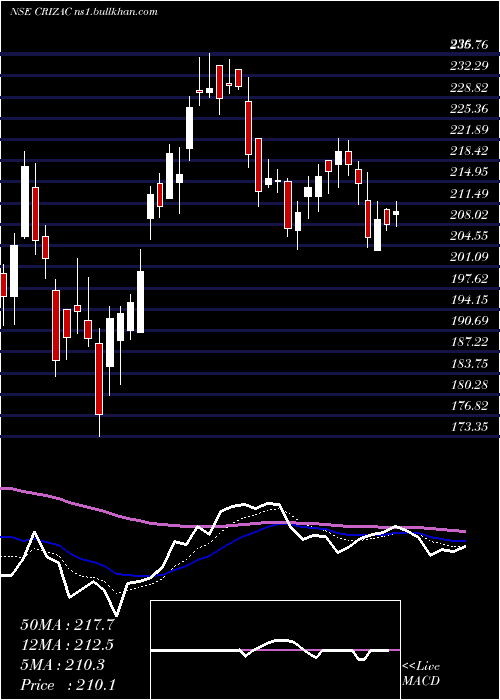This screenshot has width=500, height=700.
Task: Click the 236.76 price axis label
Action: 469,45
